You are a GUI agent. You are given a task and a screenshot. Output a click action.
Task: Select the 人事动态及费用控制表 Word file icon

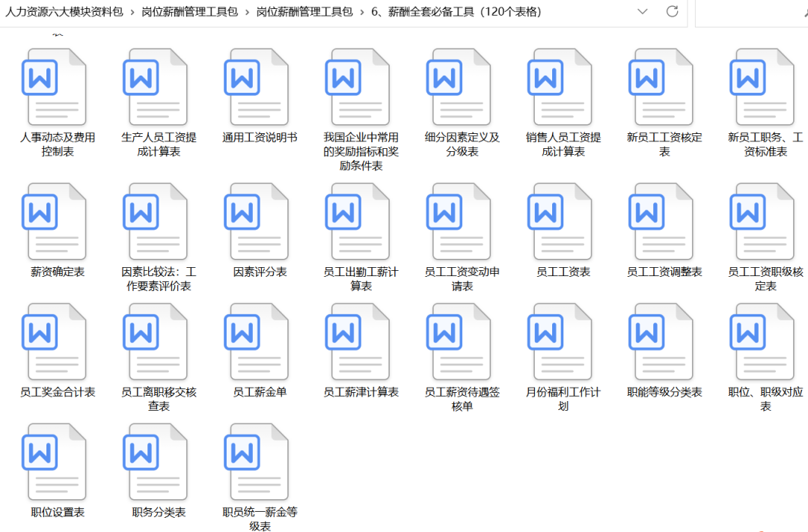click(54, 87)
